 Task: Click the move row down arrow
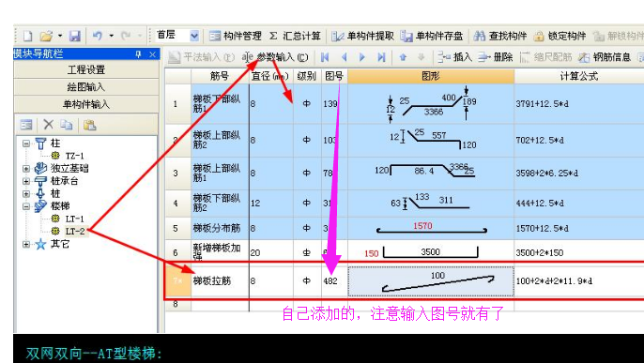(x=421, y=57)
